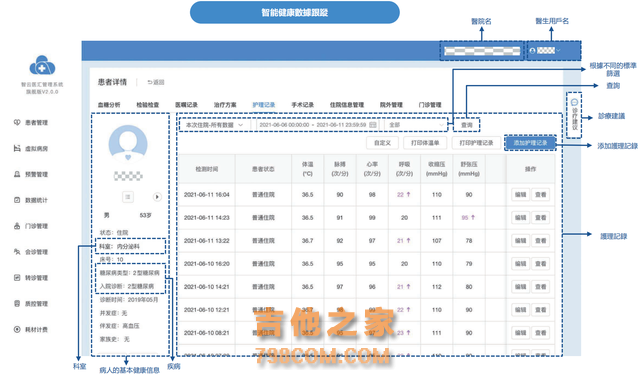640x375 pixels.
Task: Click the 2021-06-11 16:04 time cell
Action: point(207,195)
